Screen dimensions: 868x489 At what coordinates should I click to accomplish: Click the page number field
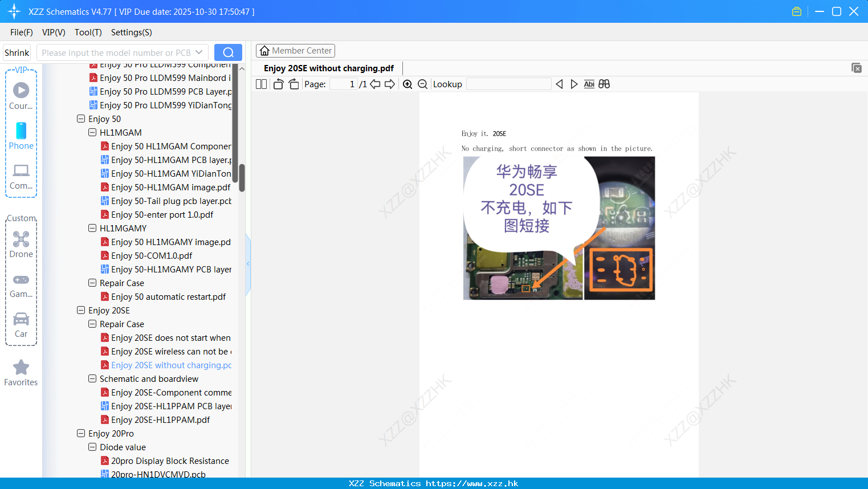click(x=344, y=84)
